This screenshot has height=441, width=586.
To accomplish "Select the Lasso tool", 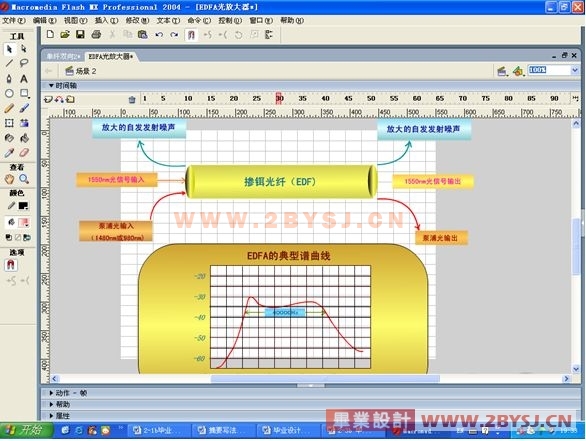I will [x=24, y=63].
